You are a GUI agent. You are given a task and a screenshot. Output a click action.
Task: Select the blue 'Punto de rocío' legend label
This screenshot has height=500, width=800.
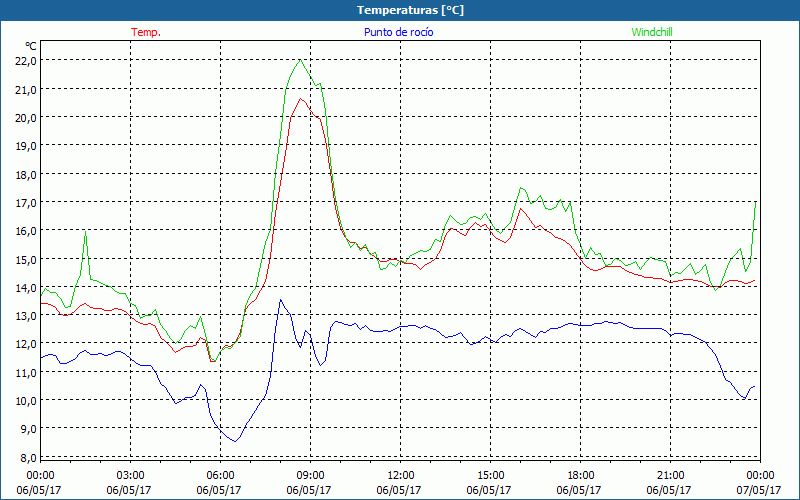(398, 32)
